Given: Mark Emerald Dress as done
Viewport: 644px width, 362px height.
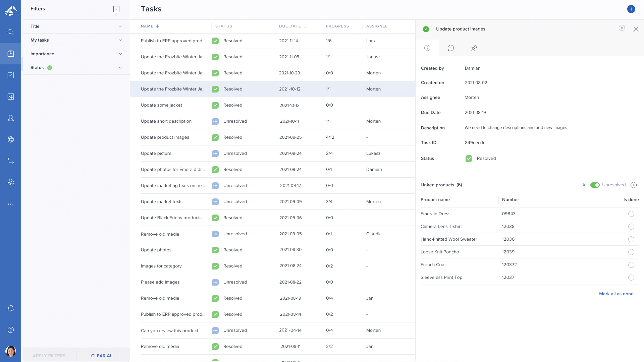Looking at the screenshot, I should (631, 214).
